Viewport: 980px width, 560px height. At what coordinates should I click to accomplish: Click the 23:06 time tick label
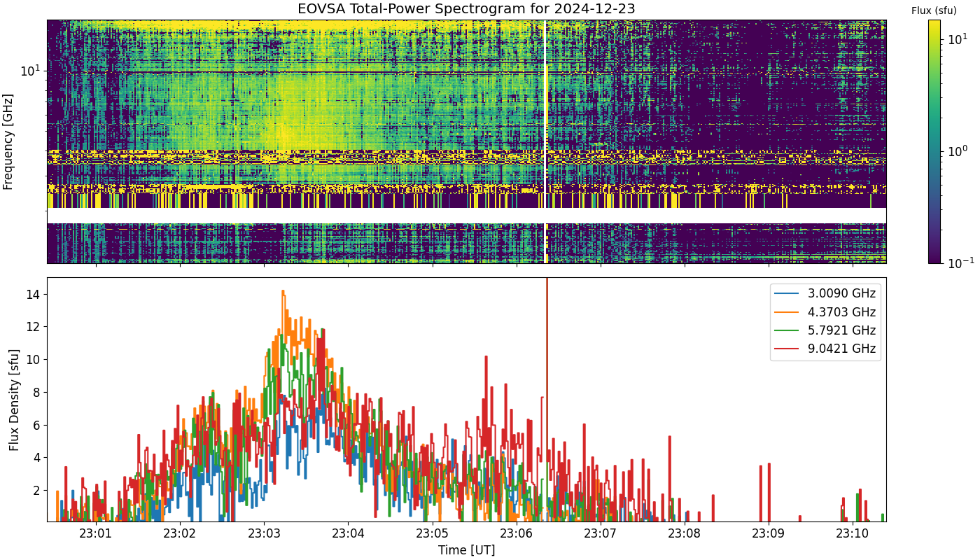(x=517, y=534)
